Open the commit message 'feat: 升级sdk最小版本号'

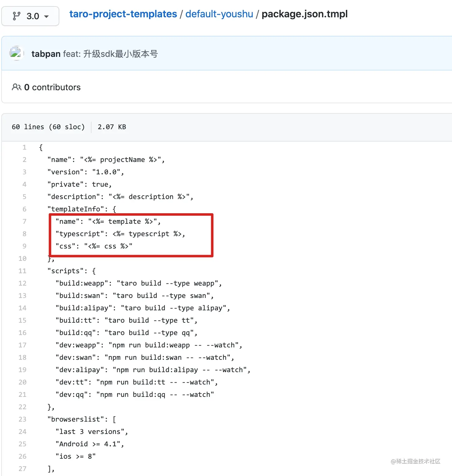(x=110, y=54)
